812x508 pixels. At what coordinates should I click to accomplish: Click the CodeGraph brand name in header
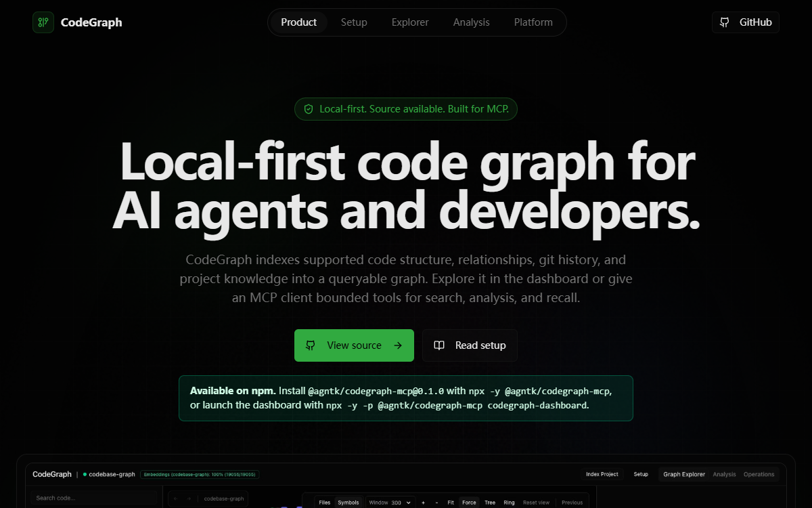[x=91, y=22]
